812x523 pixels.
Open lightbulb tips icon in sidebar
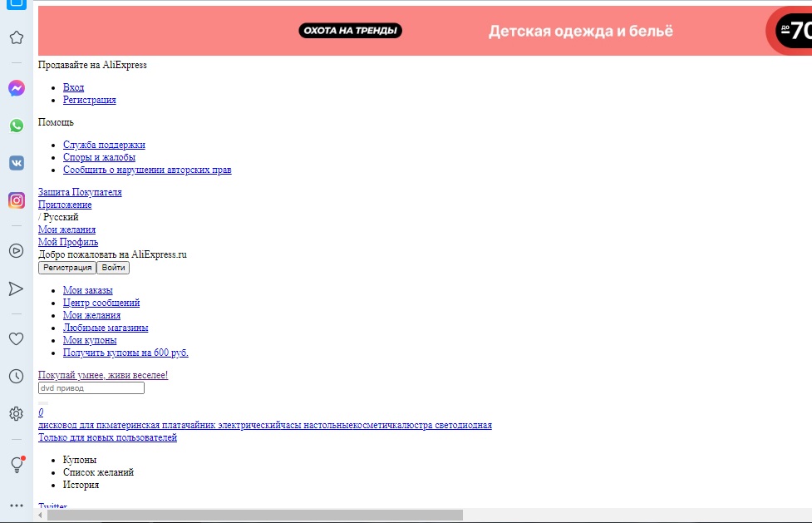coord(17,465)
